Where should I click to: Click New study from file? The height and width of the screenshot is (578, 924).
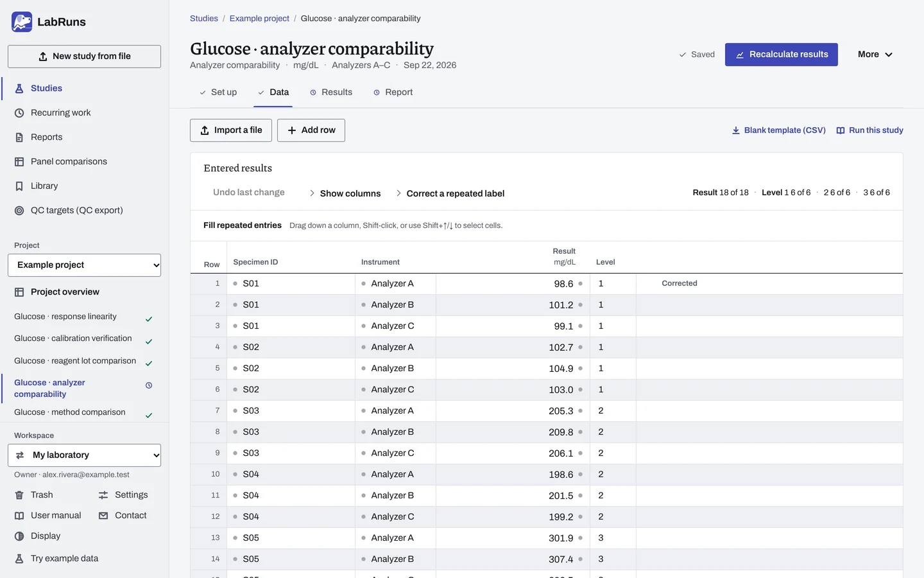point(84,57)
